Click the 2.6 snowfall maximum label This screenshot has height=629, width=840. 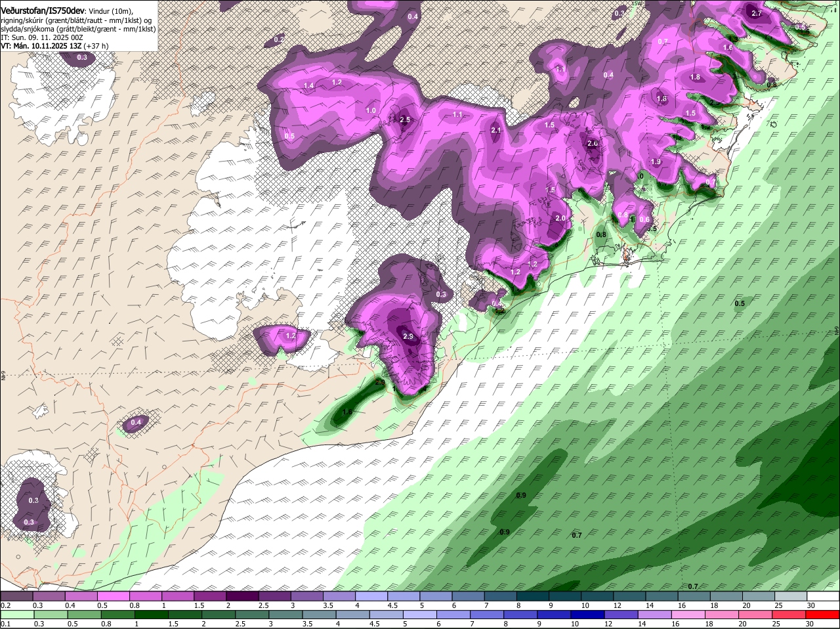click(x=593, y=143)
